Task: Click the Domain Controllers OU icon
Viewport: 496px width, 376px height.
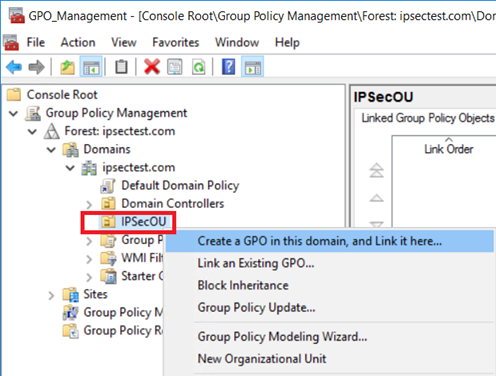Action: 108,203
